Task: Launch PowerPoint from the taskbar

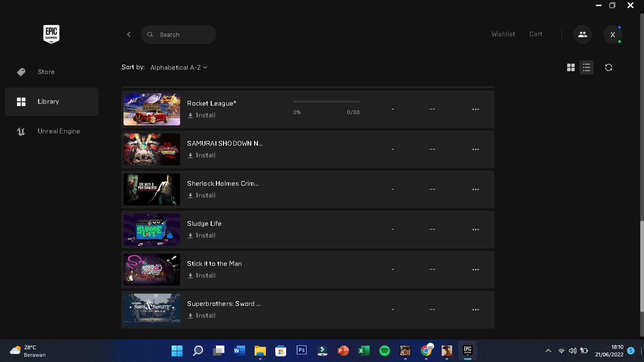Action: tap(343, 351)
